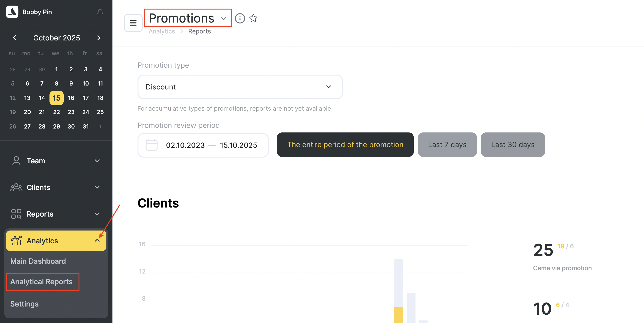Collapse the Analytics sidebar section
644x323 pixels.
coord(97,241)
